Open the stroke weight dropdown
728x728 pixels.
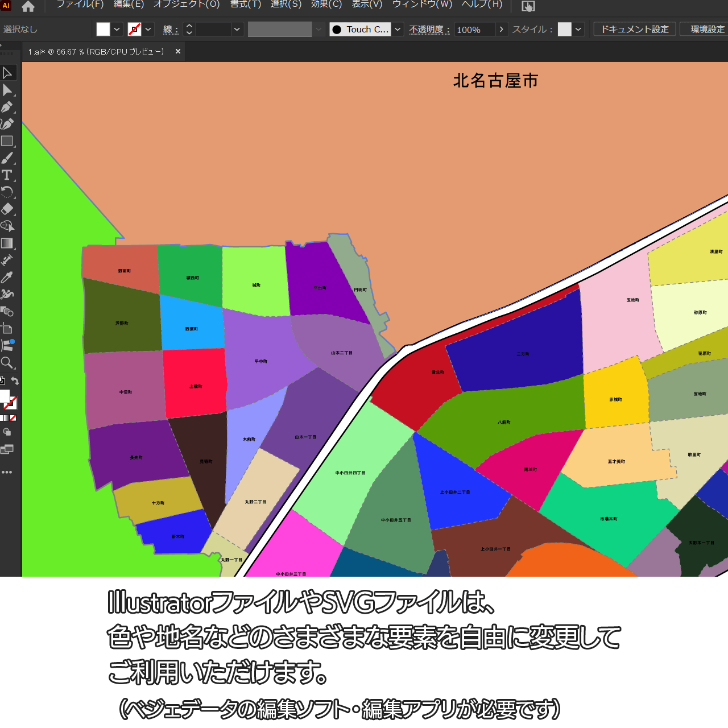pos(237,30)
